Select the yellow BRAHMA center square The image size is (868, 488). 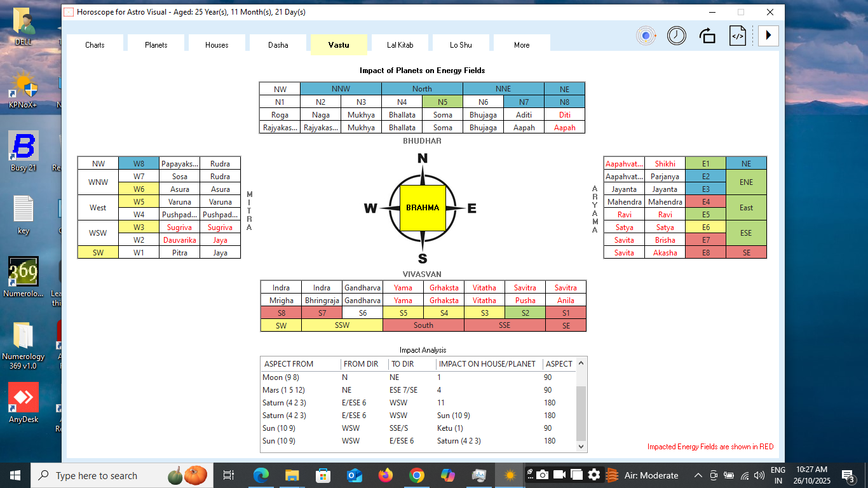coord(423,208)
